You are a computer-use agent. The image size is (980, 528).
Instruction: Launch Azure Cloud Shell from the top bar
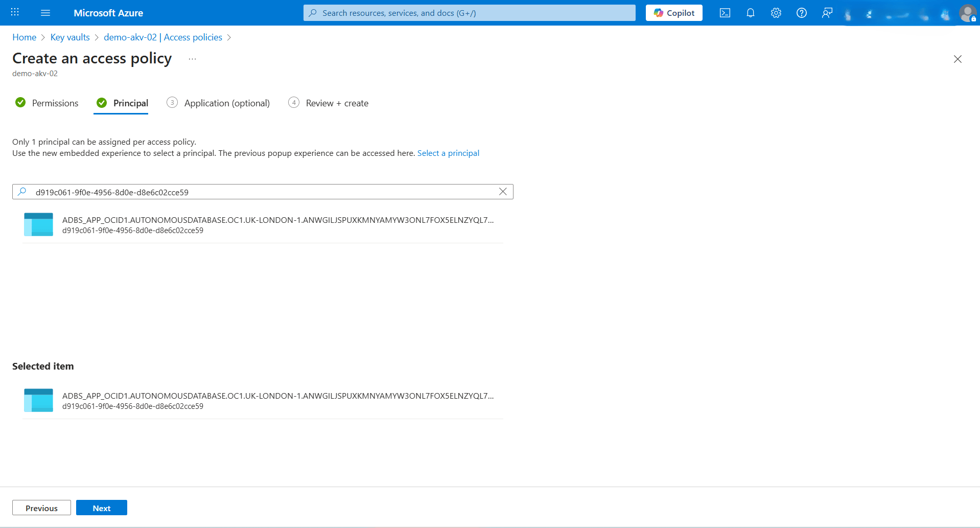tap(725, 13)
